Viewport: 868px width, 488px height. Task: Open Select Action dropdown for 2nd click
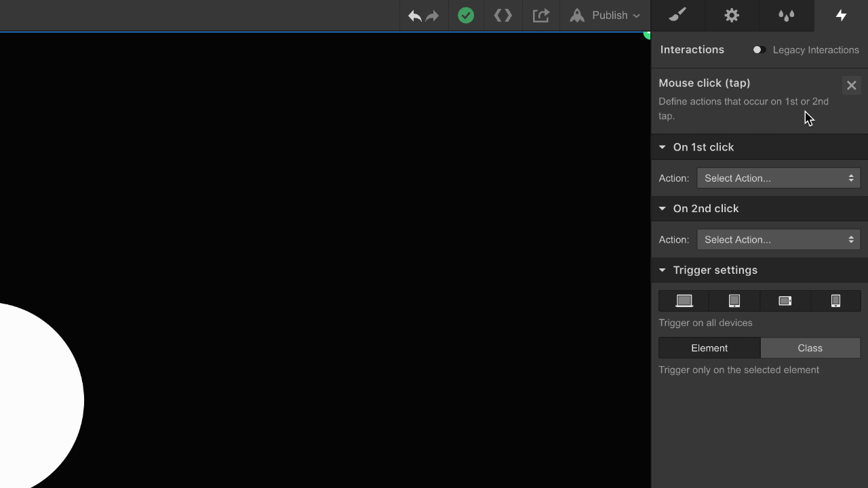pyautogui.click(x=778, y=240)
